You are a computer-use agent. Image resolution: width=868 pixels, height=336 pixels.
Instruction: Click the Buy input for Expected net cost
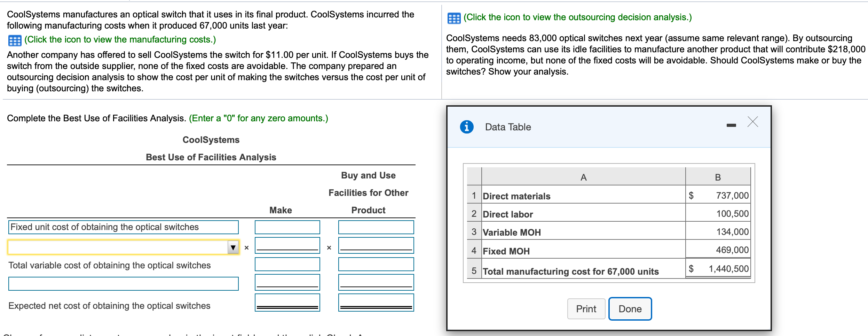(x=376, y=302)
